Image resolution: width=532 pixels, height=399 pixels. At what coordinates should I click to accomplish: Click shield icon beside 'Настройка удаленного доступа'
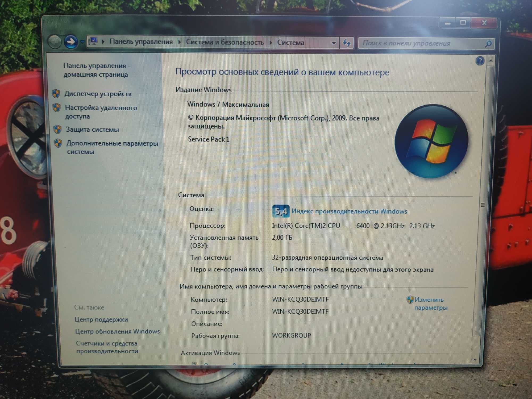tap(56, 107)
